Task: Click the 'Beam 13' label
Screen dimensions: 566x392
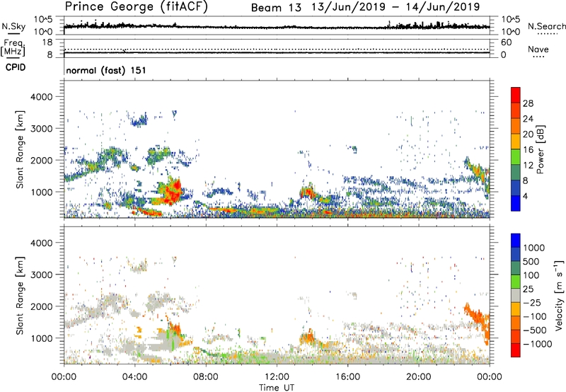Action: (x=276, y=8)
